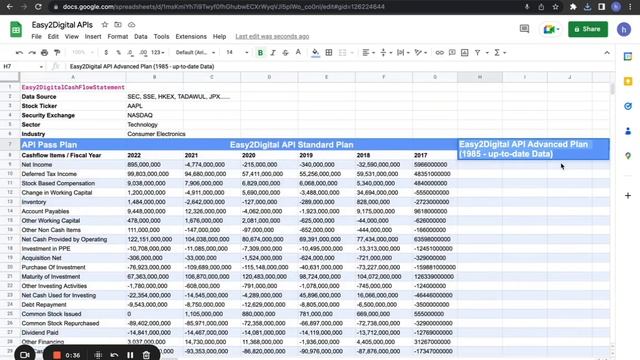Open the Help menu
The height and width of the screenshot is (360, 640).
[219, 36]
